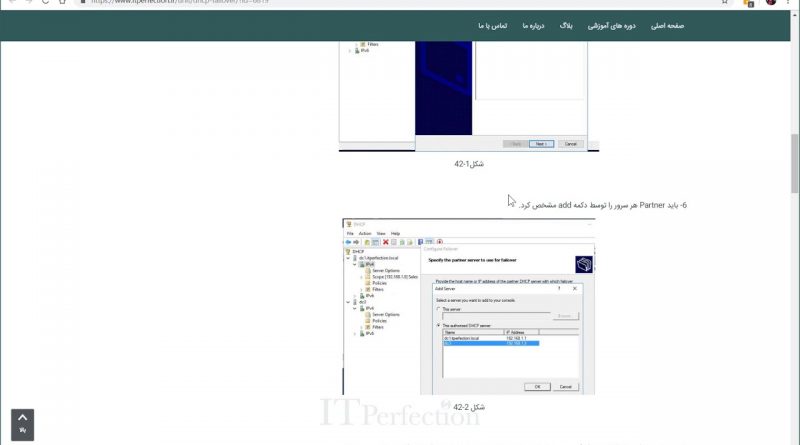The height and width of the screenshot is (445, 800).
Task: Click the Refresh toolbar icon
Action: pos(402,242)
